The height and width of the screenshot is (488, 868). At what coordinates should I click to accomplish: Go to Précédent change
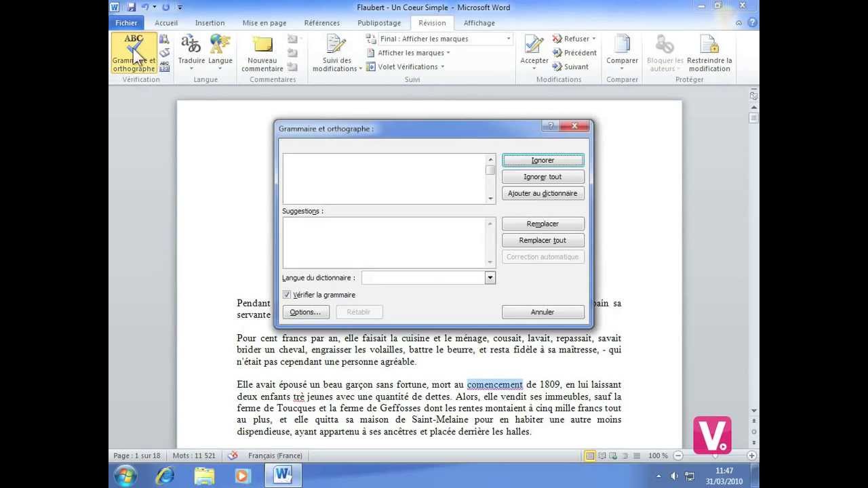[x=574, y=53]
